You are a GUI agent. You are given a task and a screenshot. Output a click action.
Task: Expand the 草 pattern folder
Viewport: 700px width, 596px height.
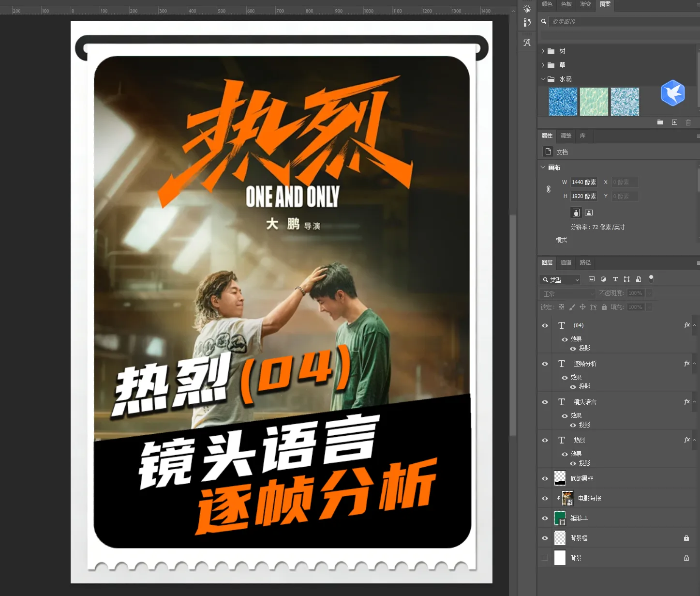[x=543, y=65]
